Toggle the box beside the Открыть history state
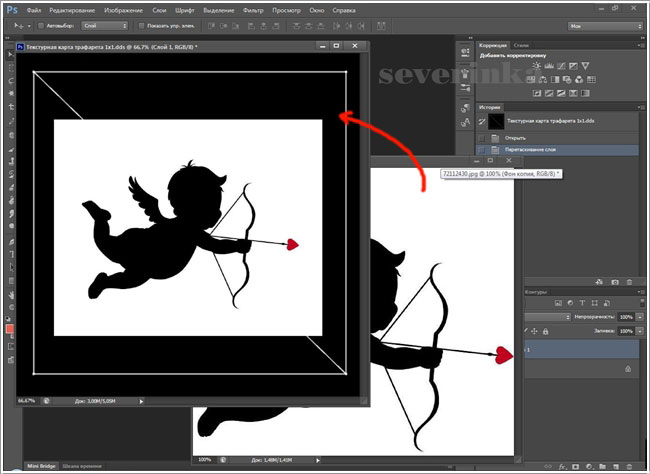 tap(482, 137)
